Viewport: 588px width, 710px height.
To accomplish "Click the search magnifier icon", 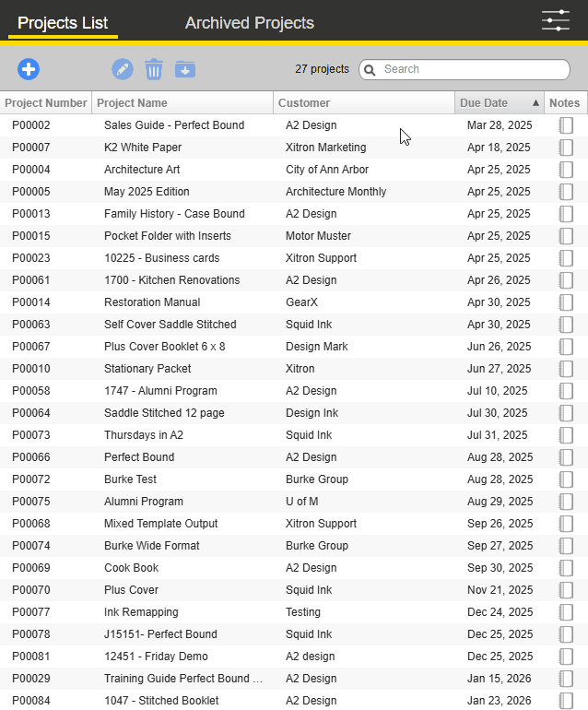I will point(370,70).
